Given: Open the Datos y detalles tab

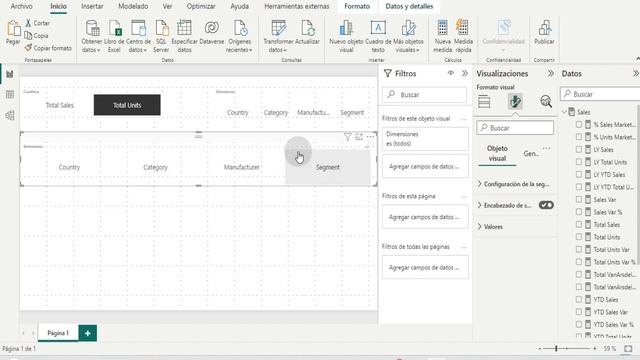Looking at the screenshot, I should pos(409,6).
